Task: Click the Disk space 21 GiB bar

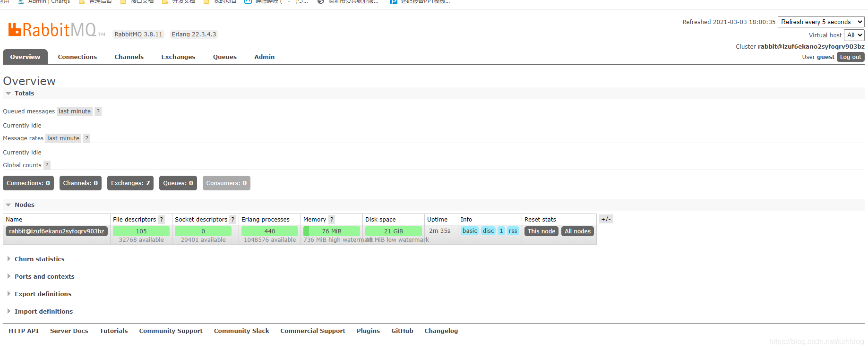Action: 394,231
